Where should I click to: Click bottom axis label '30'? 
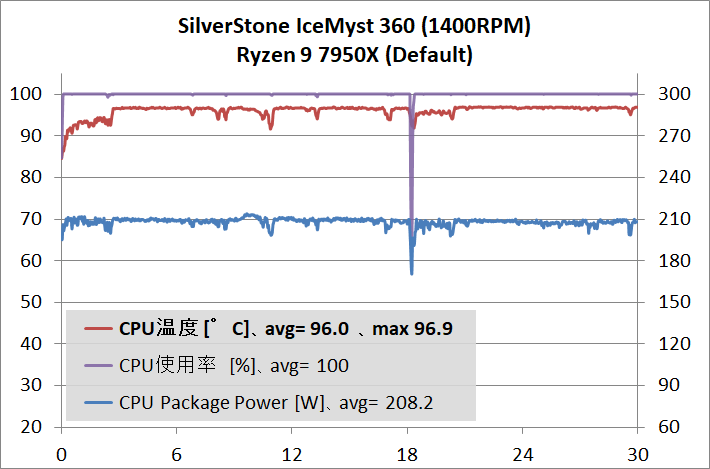[638, 454]
